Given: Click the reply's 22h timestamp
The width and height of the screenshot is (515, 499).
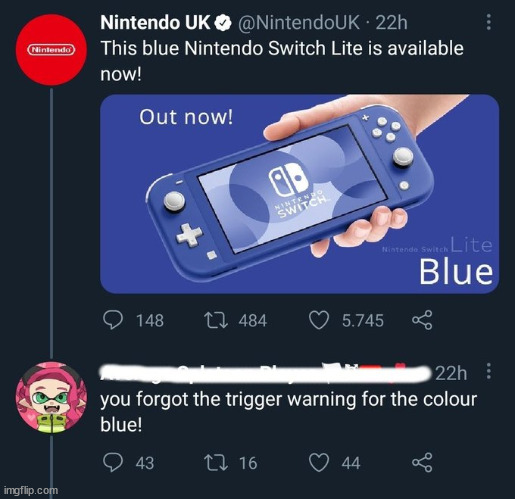Looking at the screenshot, I should (451, 373).
